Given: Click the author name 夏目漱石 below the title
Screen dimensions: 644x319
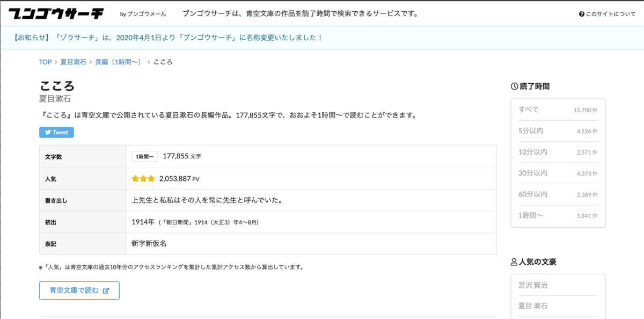Looking at the screenshot, I should click(55, 99).
